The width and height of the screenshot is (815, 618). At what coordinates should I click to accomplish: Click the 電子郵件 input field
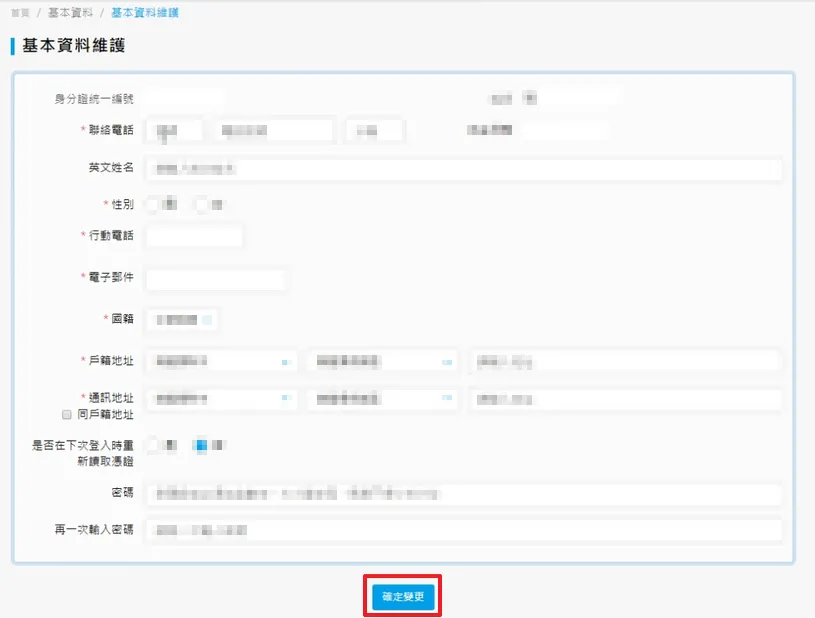(x=216, y=279)
